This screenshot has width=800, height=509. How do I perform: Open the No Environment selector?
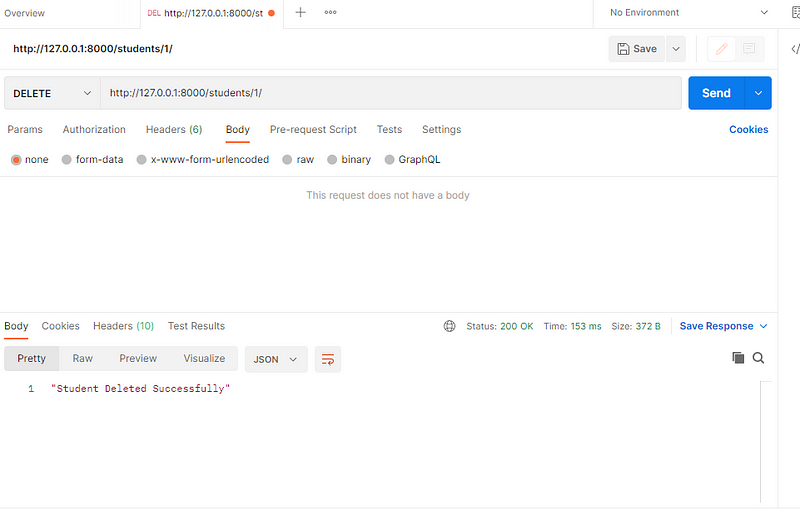pos(689,13)
